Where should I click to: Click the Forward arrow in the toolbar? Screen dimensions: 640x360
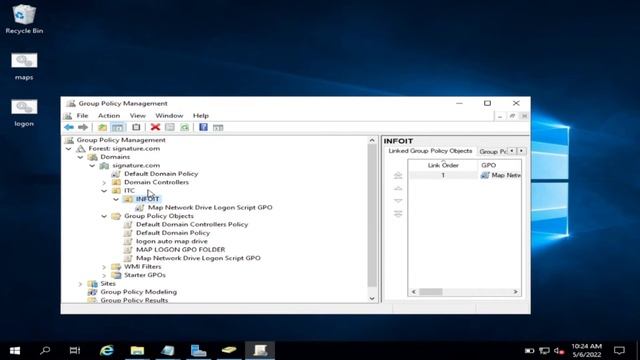83,127
